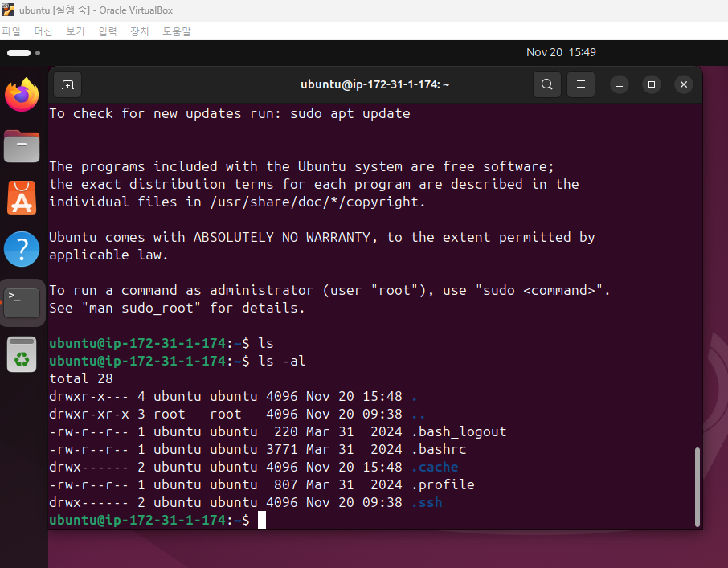728x568 pixels.
Task: Select the Terminal icon in the dock
Action: [x=22, y=303]
